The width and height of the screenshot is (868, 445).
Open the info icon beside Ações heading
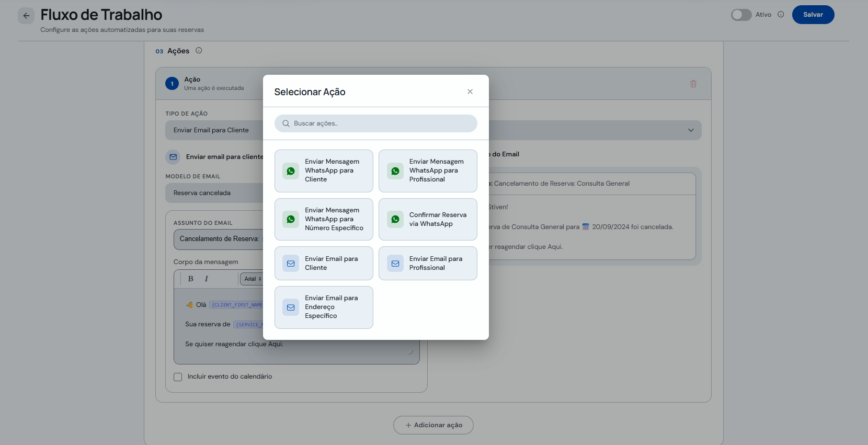pos(199,51)
